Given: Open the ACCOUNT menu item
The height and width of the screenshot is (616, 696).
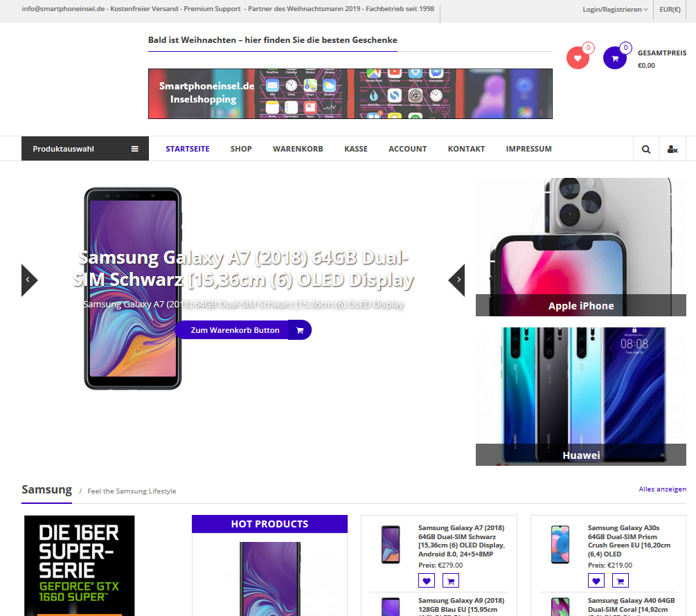Looking at the screenshot, I should (x=407, y=149).
